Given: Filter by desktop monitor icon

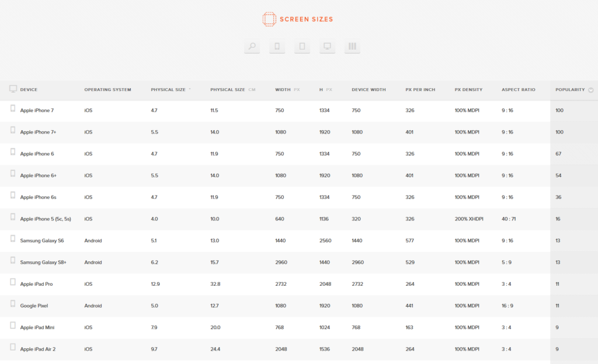Looking at the screenshot, I should 327,47.
